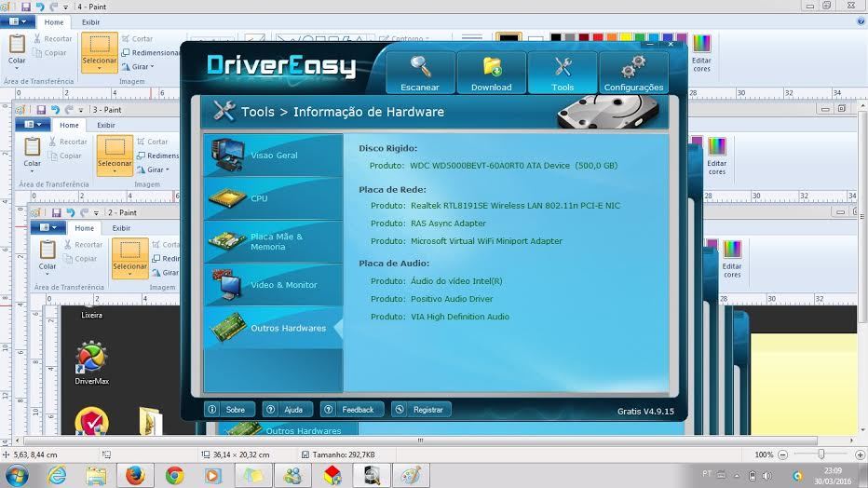
Task: Click the zoom slider handle in Paint status bar
Action: [821, 454]
